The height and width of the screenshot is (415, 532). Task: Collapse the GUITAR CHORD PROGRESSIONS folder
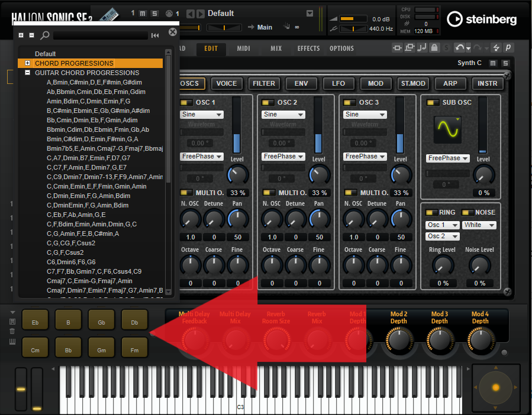[28, 73]
